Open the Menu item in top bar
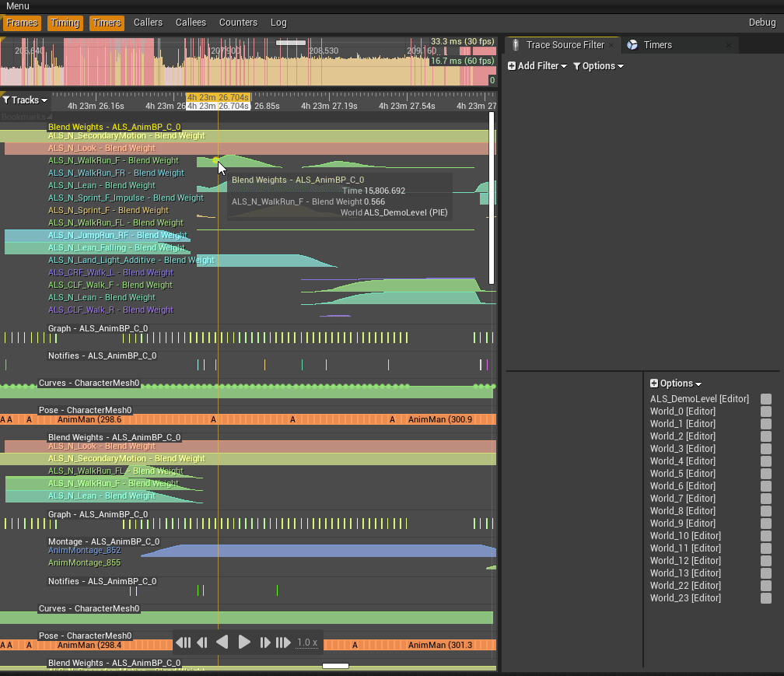Image resolution: width=784 pixels, height=676 pixels. 18,6
